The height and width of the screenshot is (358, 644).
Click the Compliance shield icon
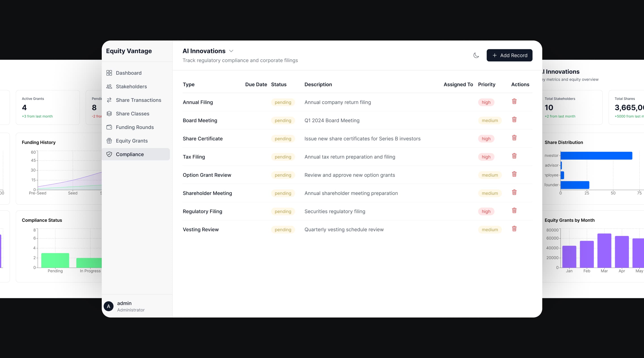pos(109,154)
